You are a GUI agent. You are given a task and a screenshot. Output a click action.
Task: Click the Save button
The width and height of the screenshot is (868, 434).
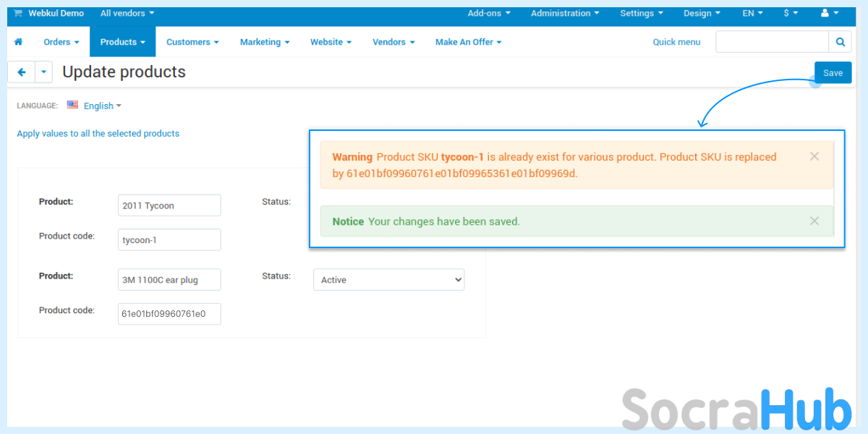tap(833, 72)
